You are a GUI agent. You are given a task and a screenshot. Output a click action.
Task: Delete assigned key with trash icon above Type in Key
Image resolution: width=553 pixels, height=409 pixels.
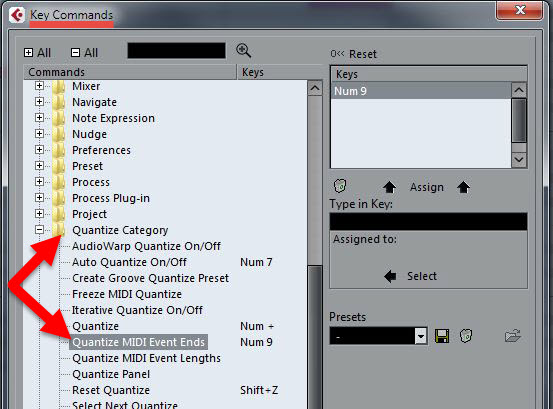(x=340, y=186)
